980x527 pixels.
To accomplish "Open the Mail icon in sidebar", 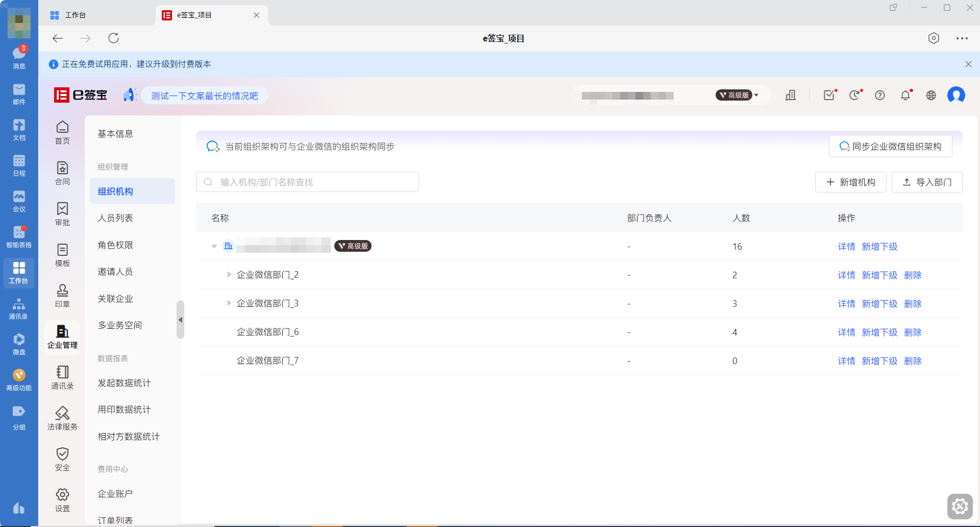I will click(19, 94).
